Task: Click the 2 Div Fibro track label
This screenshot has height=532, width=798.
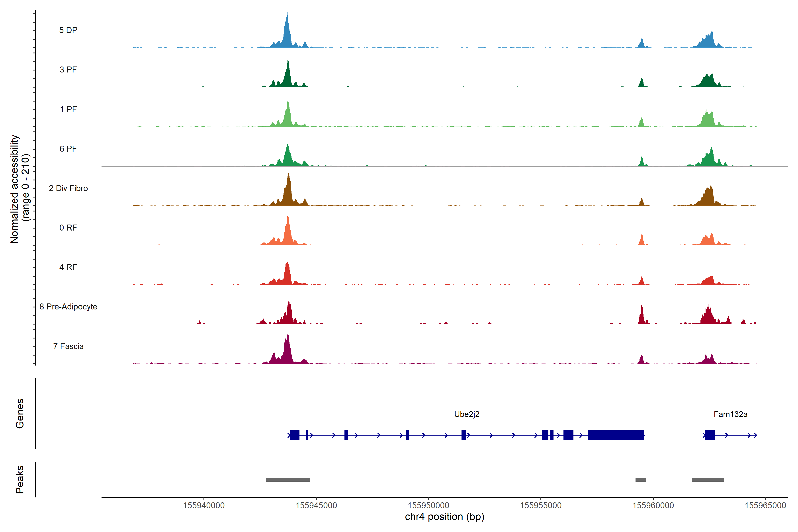Action: (68, 188)
